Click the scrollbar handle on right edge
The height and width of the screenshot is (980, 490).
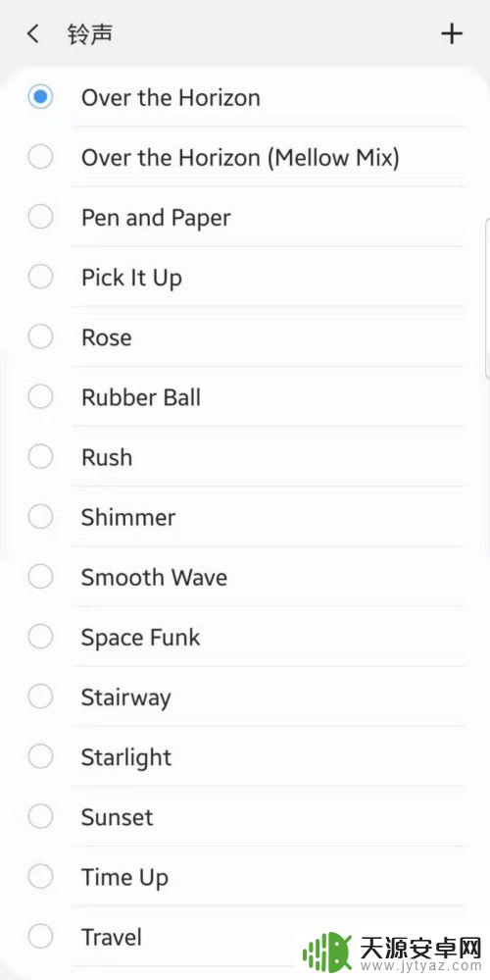tap(487, 298)
